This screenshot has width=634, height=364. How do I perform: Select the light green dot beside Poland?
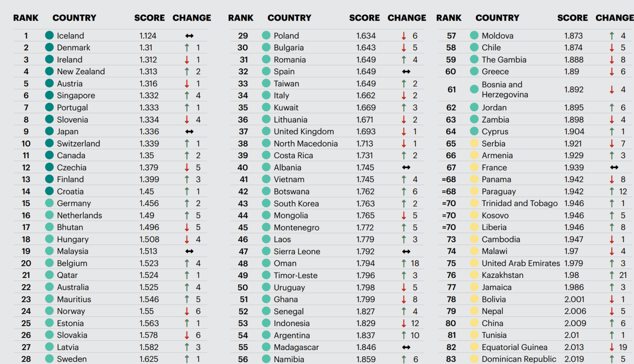[266, 35]
